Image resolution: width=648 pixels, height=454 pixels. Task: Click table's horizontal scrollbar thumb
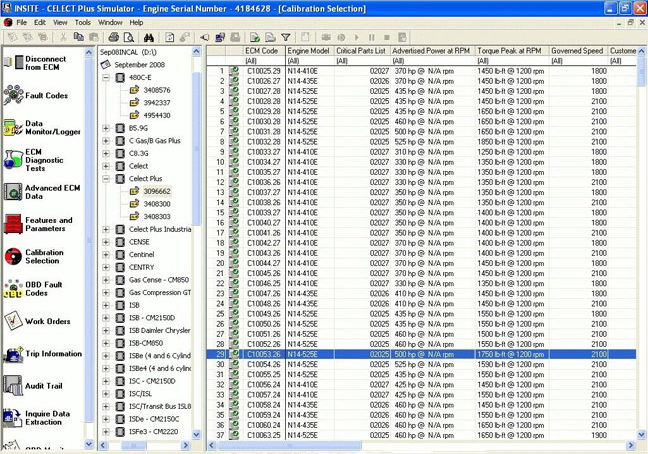(289, 445)
